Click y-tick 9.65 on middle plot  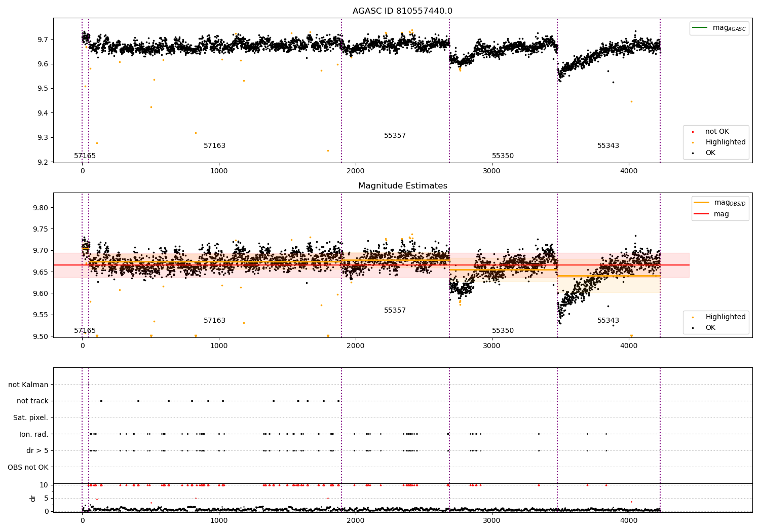(x=41, y=272)
